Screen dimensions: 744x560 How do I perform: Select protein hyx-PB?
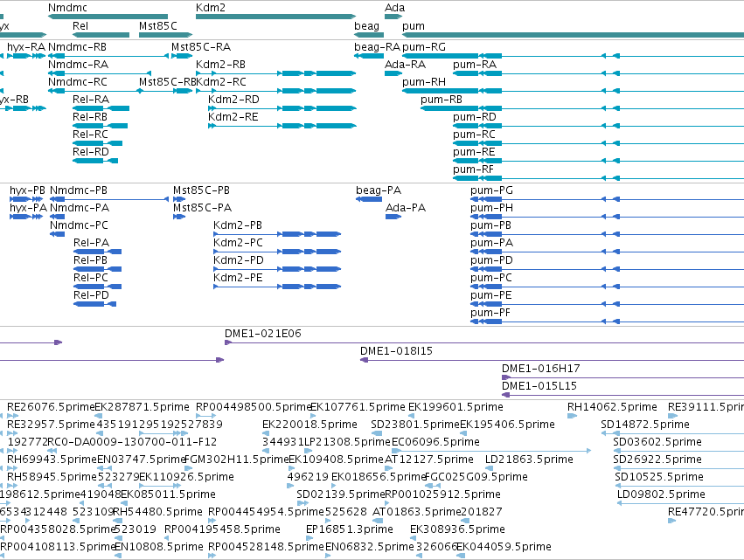coord(26,200)
